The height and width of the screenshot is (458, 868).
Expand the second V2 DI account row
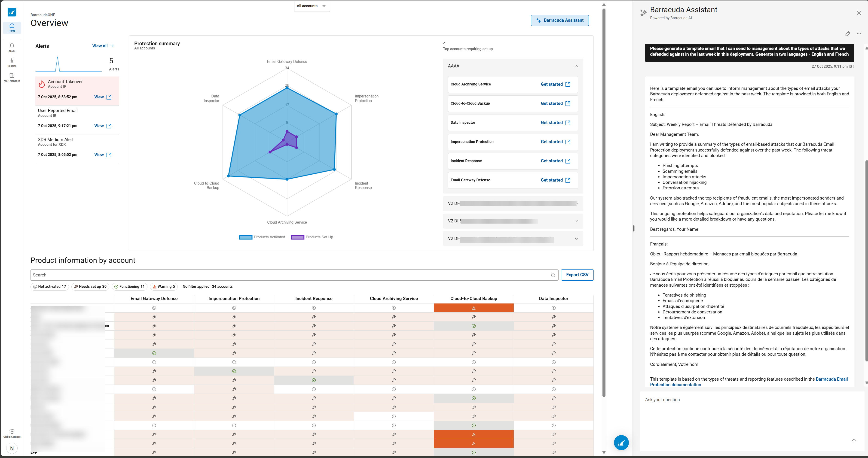[576, 221]
